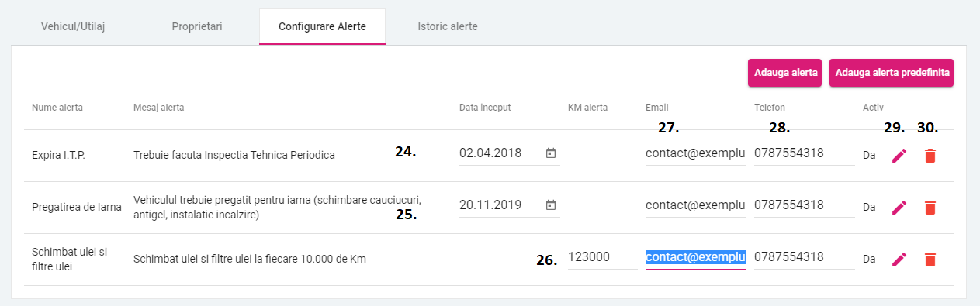This screenshot has width=980, height=306.
Task: Go to the Istoric alerte tab
Action: 448,26
